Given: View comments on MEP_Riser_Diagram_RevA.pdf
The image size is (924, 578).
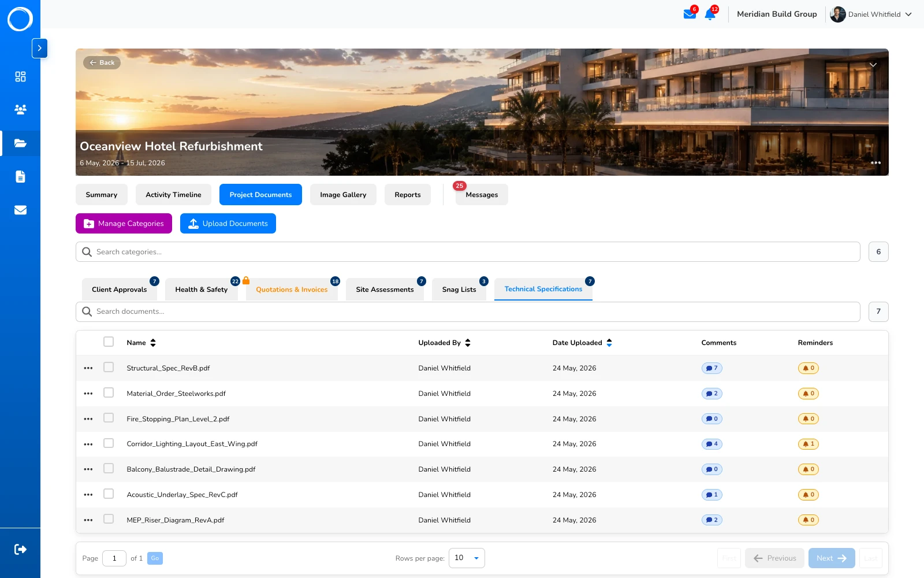Looking at the screenshot, I should [711, 520].
